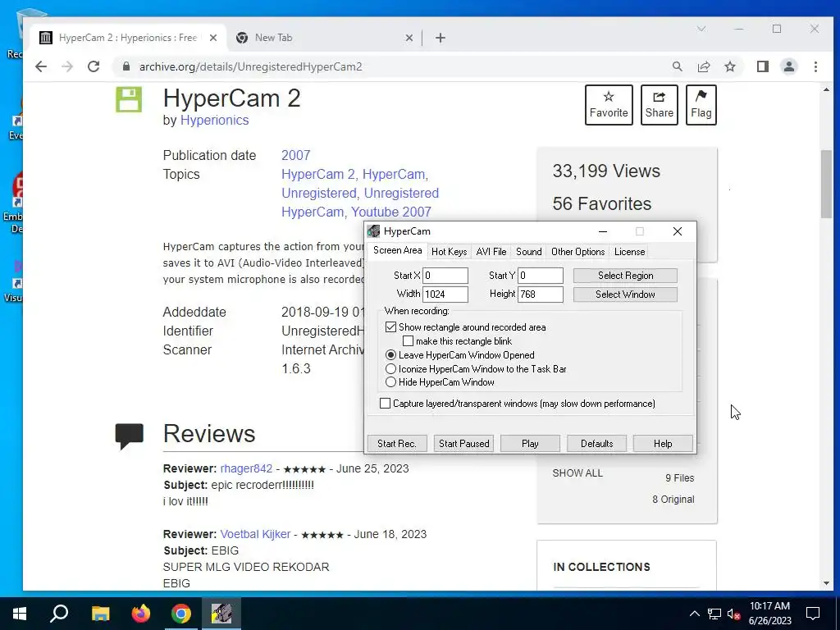
Task: Click the Start Paused button
Action: (464, 444)
